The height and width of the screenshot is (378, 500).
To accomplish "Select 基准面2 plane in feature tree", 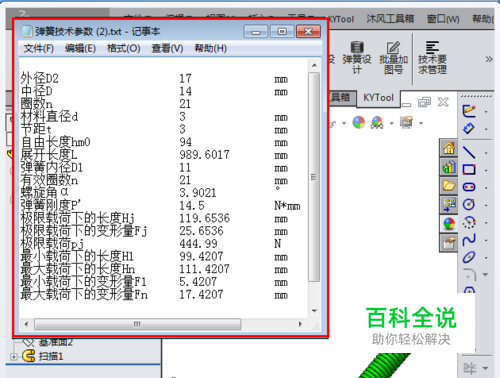I will [x=56, y=342].
